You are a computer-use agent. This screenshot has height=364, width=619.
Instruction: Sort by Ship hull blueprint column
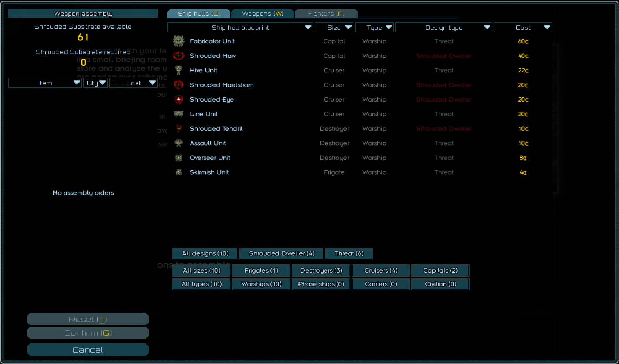(x=240, y=28)
